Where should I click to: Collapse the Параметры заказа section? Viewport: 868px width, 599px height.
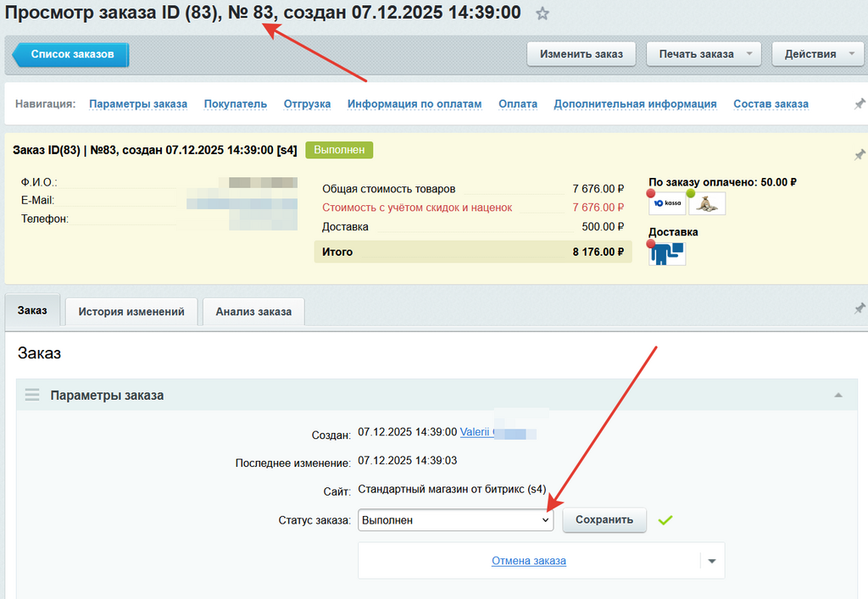(x=838, y=395)
